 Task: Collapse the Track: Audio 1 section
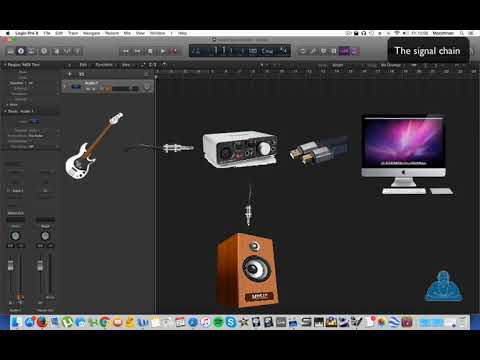[x=5, y=111]
